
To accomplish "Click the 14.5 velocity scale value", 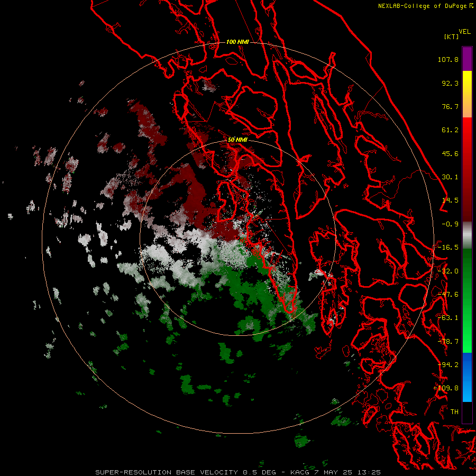I will pyautogui.click(x=450, y=200).
